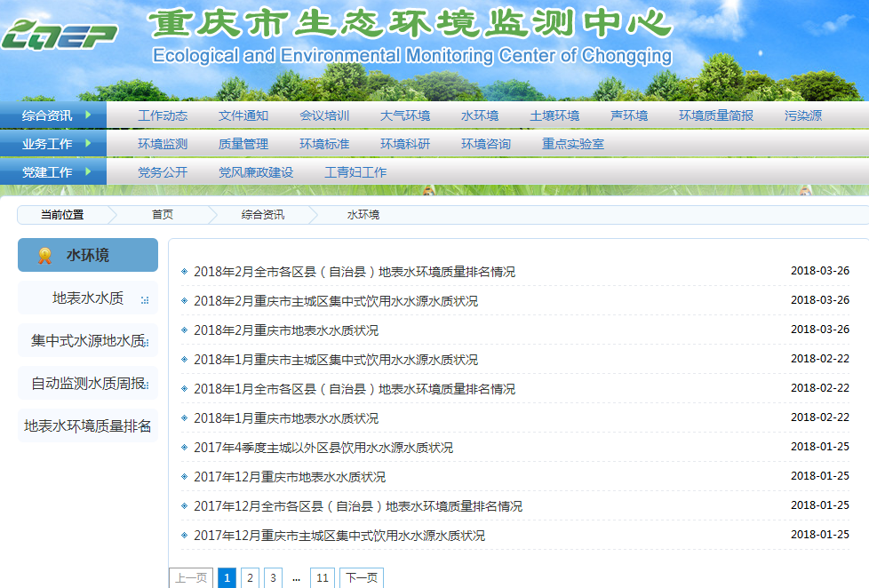Open 2017年12月全市各区县地表水环境质量排名情况
869x588 pixels.
pos(358,506)
